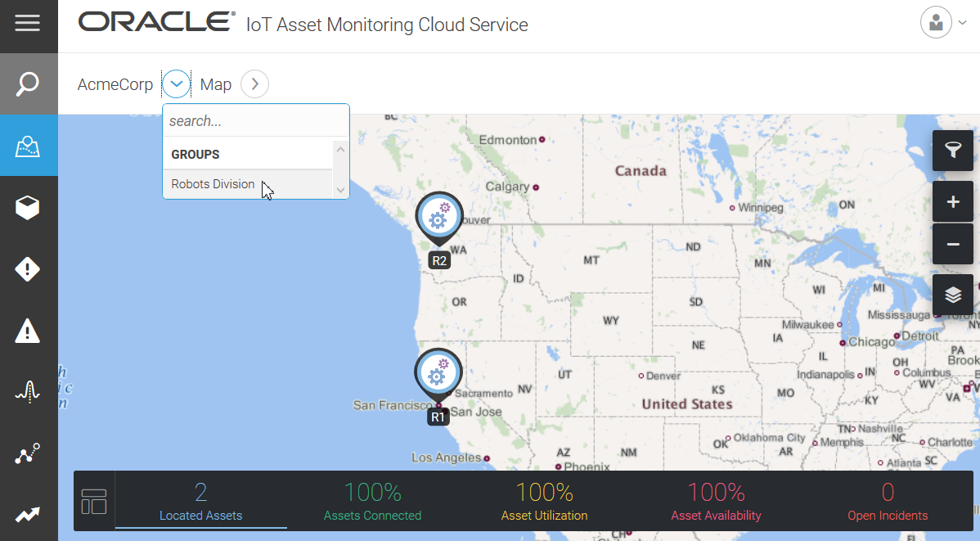Click the Edmonton city label on map
Screen dimensions: 980x541
[508, 139]
